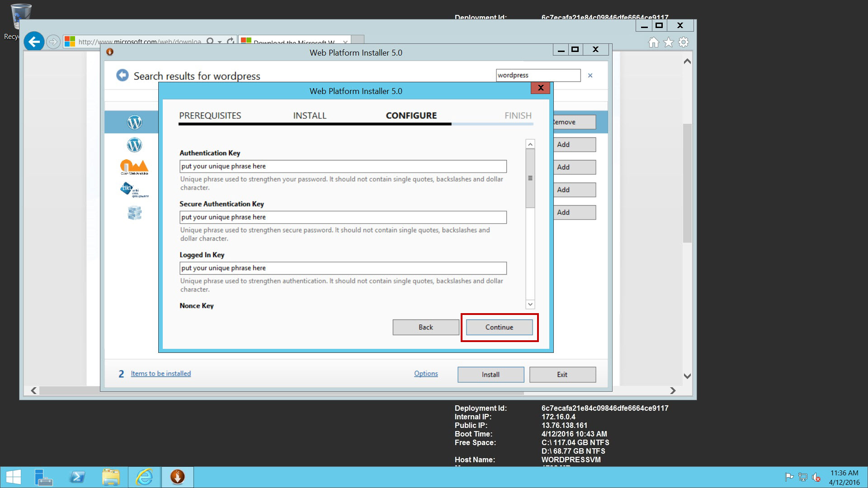Click the browser horizontal scroll right arrow
Screen dimensions: 868x488
pos(673,390)
